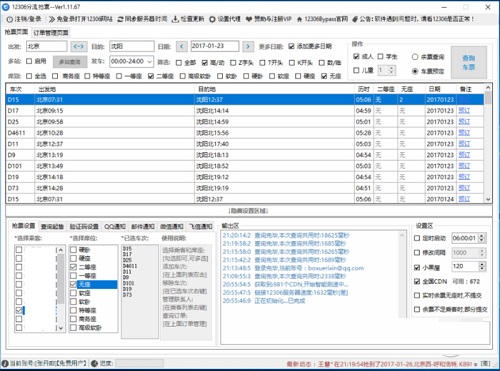
Task: Toggle the 小黑屋 checkbox
Action: pyautogui.click(x=417, y=267)
